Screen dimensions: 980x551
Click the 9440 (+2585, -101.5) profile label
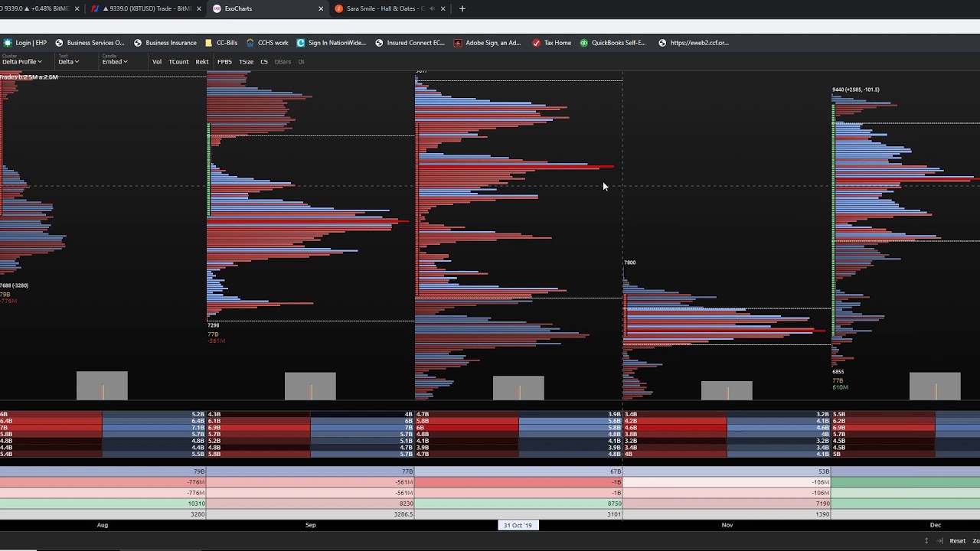click(856, 90)
